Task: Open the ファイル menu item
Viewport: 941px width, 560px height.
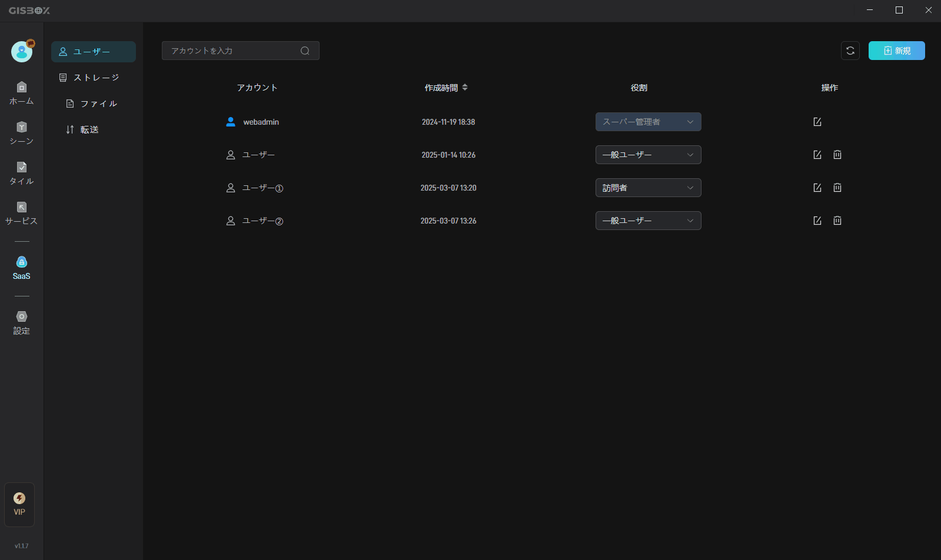Action: pos(94,104)
